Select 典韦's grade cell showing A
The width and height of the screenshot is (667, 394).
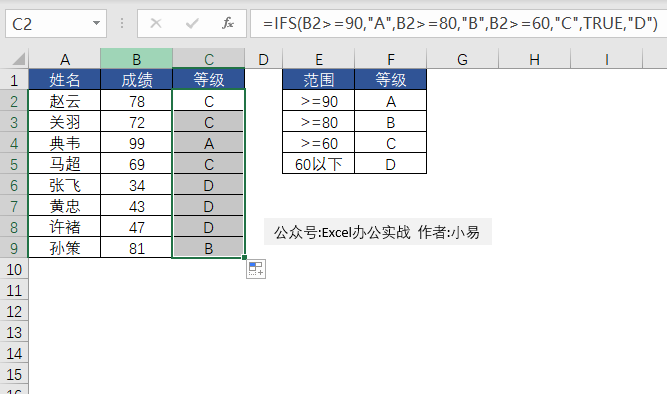pyautogui.click(x=208, y=143)
